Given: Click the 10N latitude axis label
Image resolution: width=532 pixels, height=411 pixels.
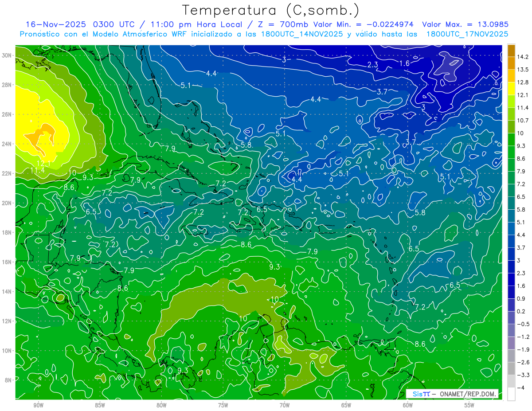Looking at the screenshot, I should click(7, 350).
